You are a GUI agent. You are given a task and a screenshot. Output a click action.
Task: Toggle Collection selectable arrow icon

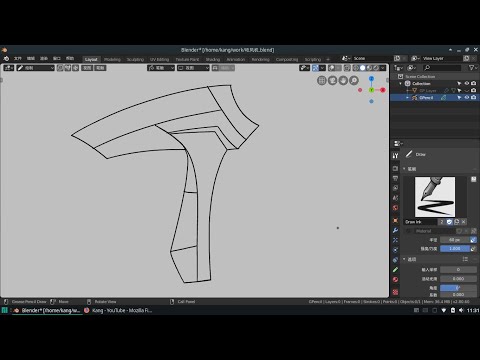coord(459,84)
